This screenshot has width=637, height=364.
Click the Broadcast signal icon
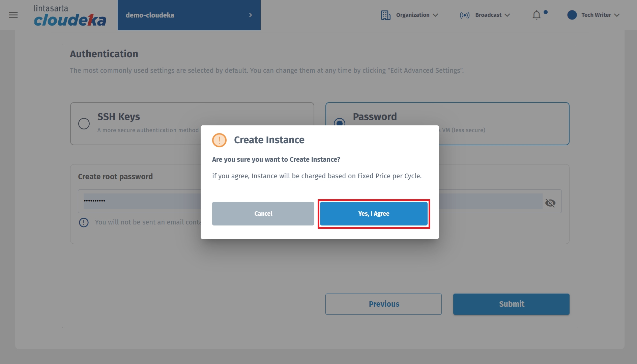[x=464, y=15]
